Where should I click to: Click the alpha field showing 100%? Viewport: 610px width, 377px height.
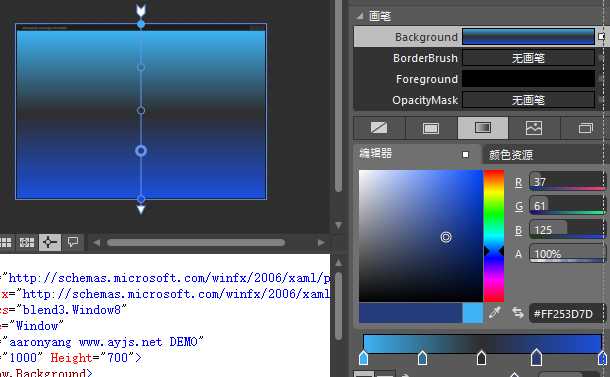[568, 254]
